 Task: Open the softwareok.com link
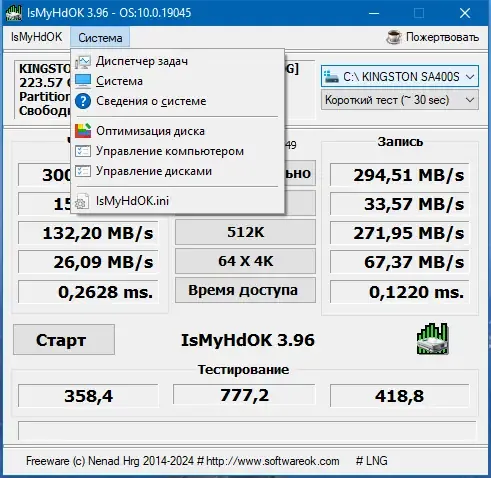[273, 461]
